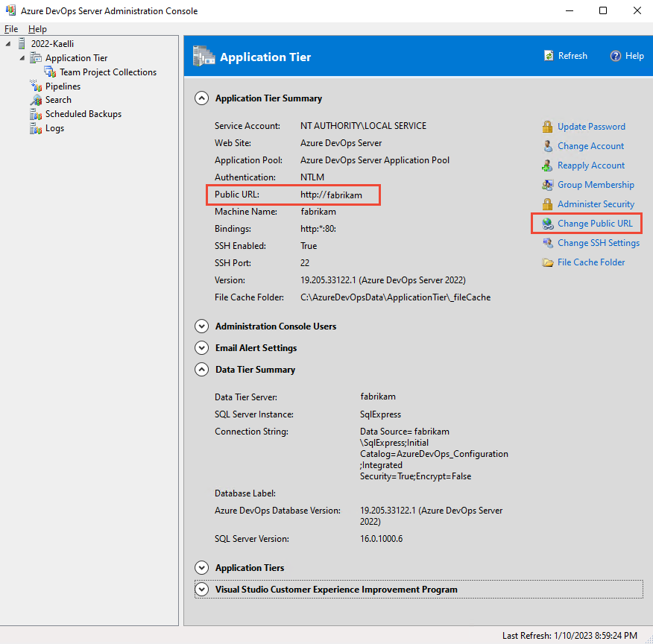Click the Group Membership icon

pyautogui.click(x=547, y=184)
